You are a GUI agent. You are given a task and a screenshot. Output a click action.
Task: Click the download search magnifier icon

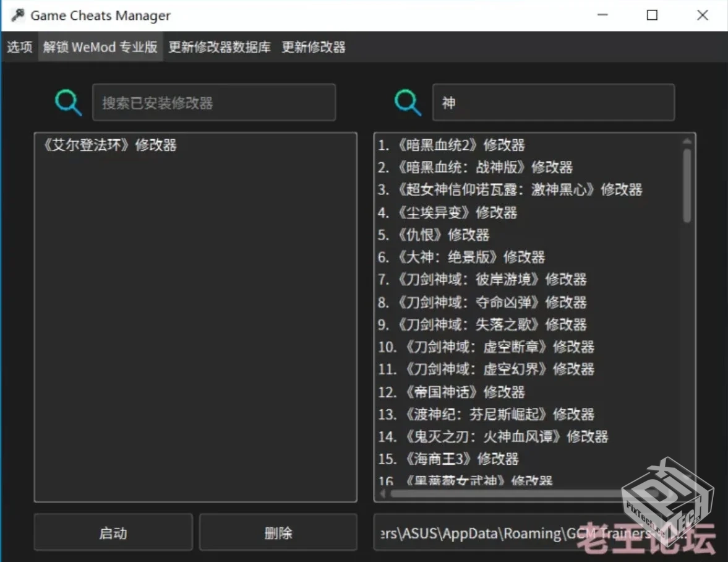[x=408, y=102]
